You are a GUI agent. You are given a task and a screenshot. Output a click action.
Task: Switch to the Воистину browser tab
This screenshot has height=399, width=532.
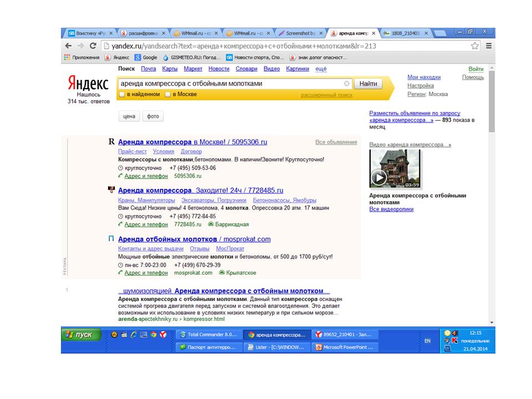90,33
